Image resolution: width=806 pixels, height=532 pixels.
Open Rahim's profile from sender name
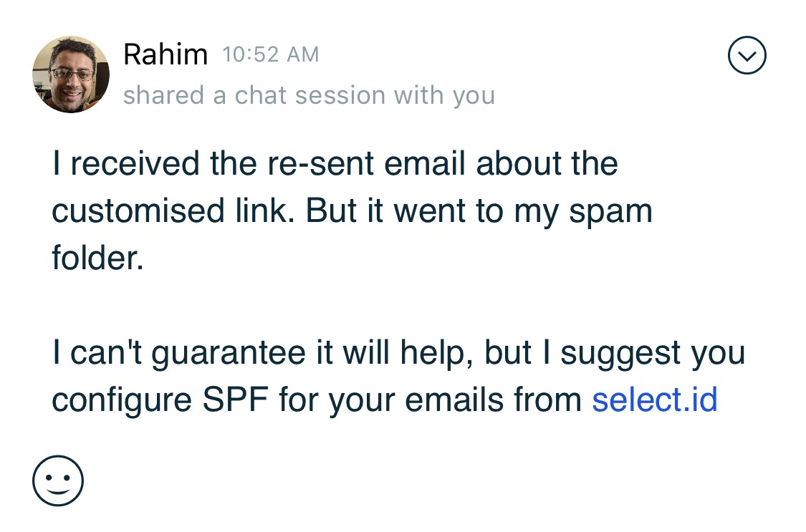tap(165, 54)
